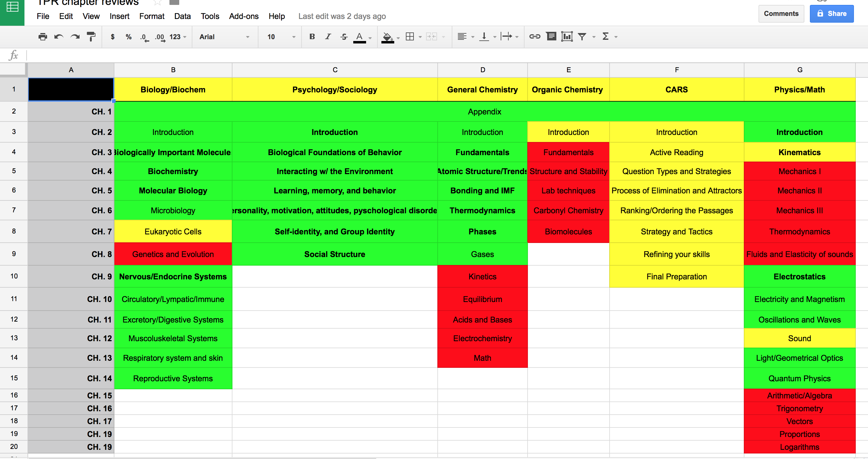Open the Text color tool
This screenshot has height=459, width=868.
click(x=360, y=37)
